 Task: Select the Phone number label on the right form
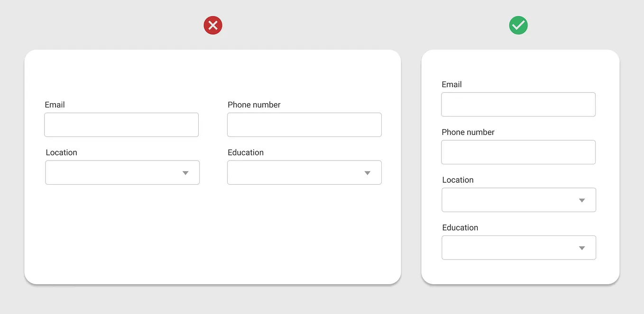pos(468,132)
